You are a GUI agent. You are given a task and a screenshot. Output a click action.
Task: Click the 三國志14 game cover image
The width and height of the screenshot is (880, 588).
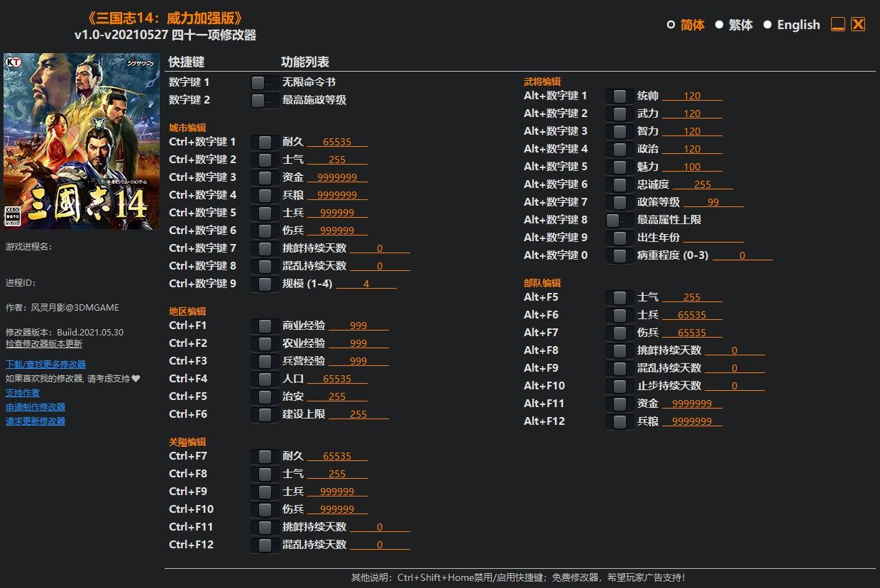click(x=82, y=141)
